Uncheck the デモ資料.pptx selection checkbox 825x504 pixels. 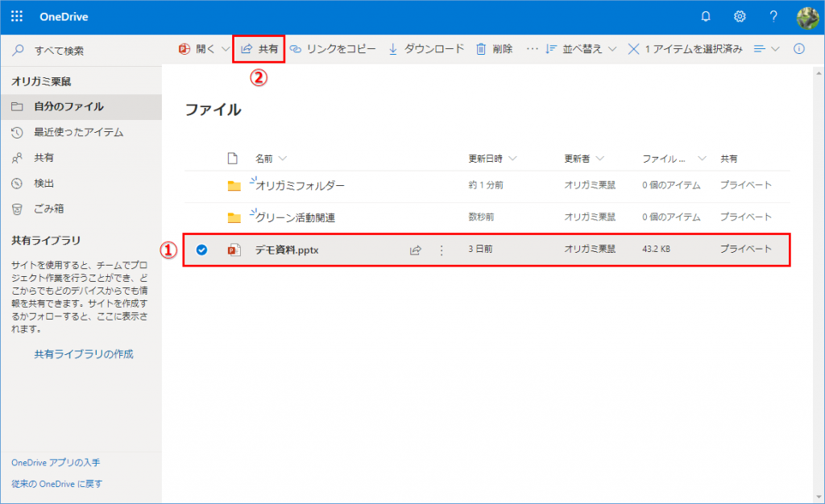pos(201,250)
